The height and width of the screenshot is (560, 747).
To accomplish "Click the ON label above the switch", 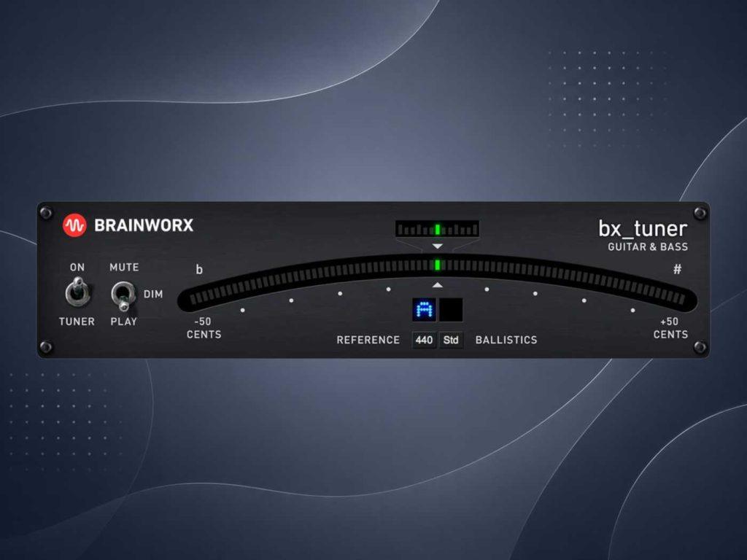I will [x=77, y=268].
